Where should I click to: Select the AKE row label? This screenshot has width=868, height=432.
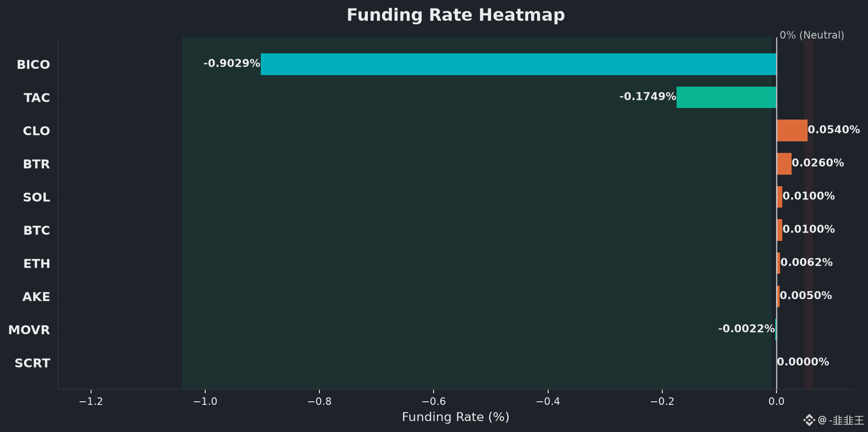coord(36,297)
